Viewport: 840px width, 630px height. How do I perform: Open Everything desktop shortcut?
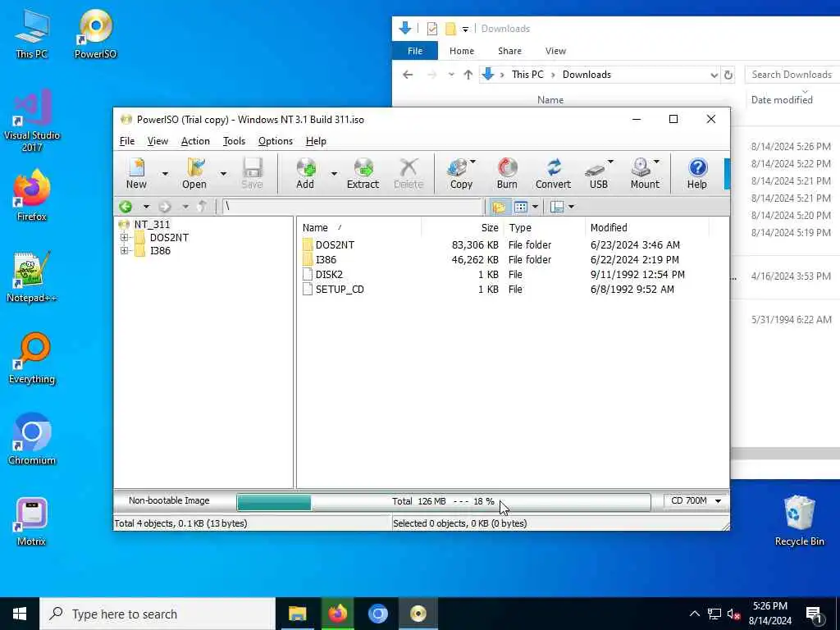point(32,358)
